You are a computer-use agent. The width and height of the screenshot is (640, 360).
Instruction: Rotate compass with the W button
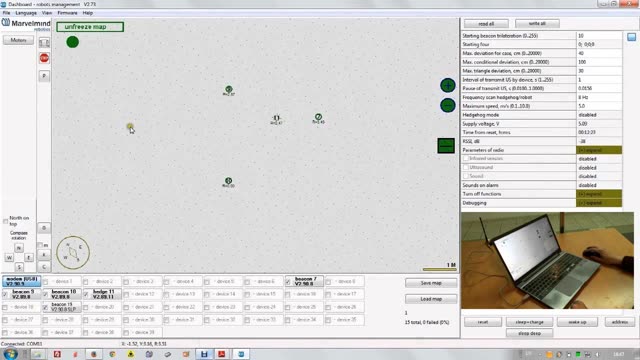coord(9,258)
